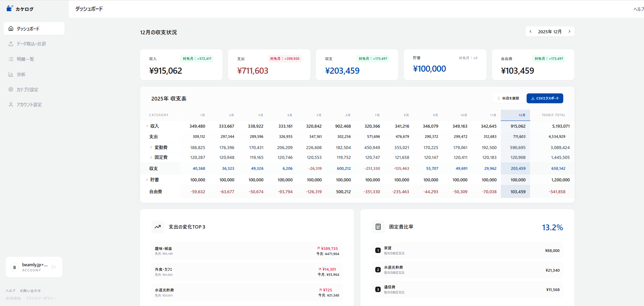
Task: Expand the 収入 row
Action: click(x=147, y=126)
